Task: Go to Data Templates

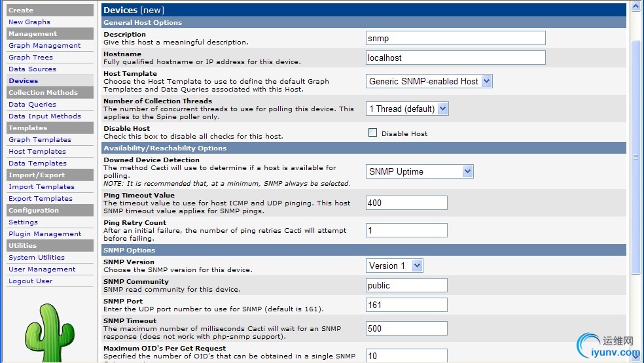Action: point(37,163)
